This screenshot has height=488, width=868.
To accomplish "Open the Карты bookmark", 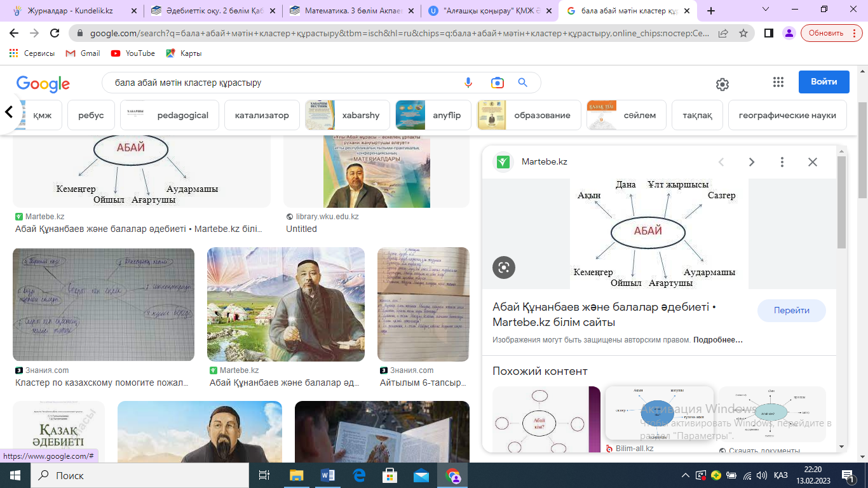I will (x=184, y=53).
